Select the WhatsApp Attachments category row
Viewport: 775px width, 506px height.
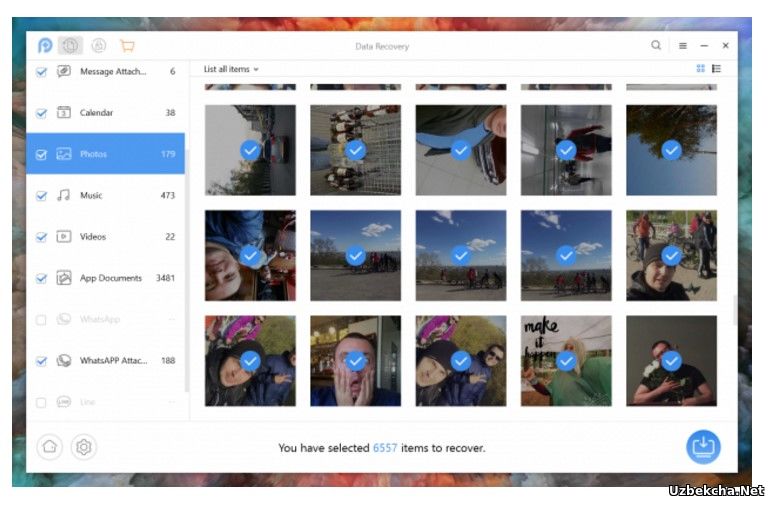pos(106,361)
